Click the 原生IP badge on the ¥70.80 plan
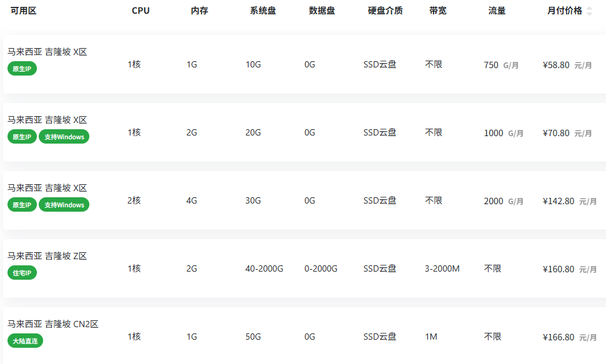The height and width of the screenshot is (364, 606). [x=22, y=136]
